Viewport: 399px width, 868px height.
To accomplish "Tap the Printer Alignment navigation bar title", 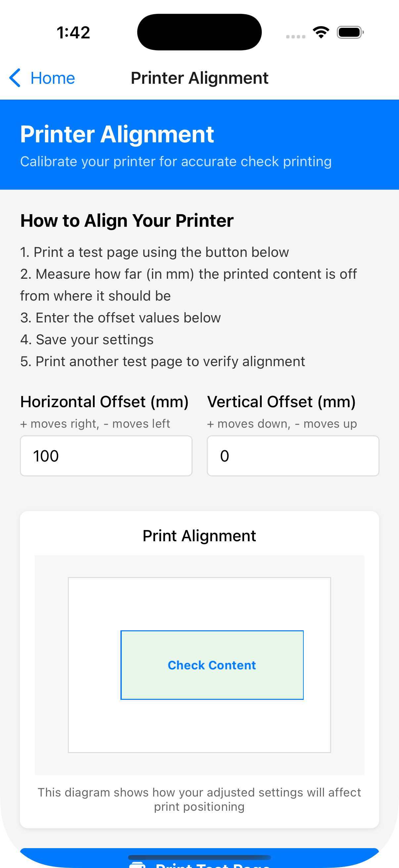I will tap(199, 78).
